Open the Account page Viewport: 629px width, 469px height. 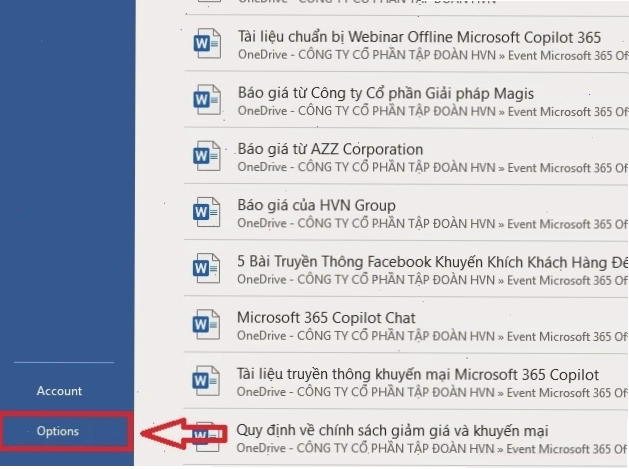(x=59, y=391)
